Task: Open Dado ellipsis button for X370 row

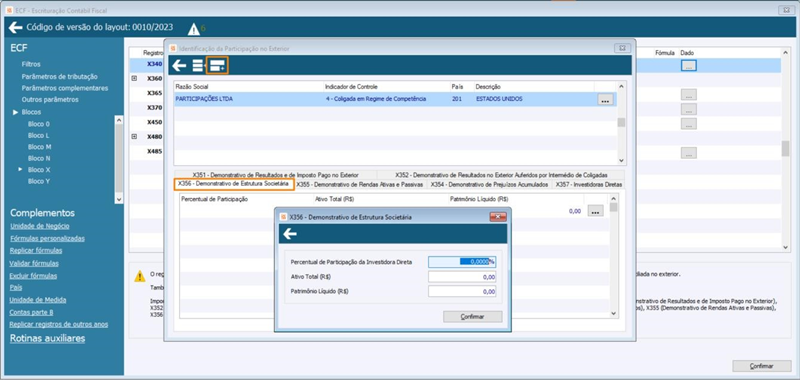Action: tap(688, 109)
